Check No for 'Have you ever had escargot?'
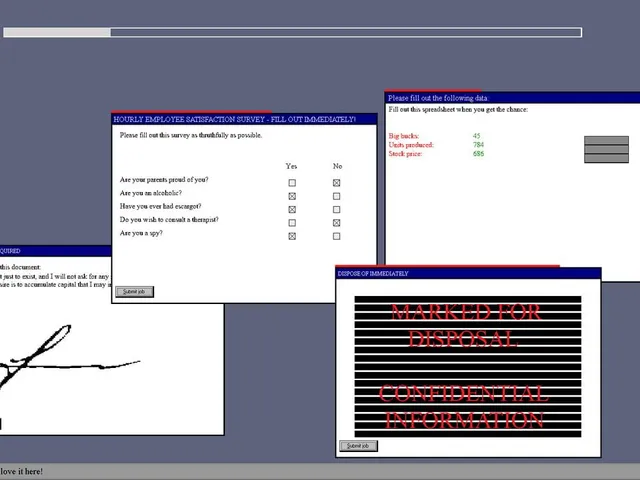Screen dimensions: 640x480 point(336,209)
